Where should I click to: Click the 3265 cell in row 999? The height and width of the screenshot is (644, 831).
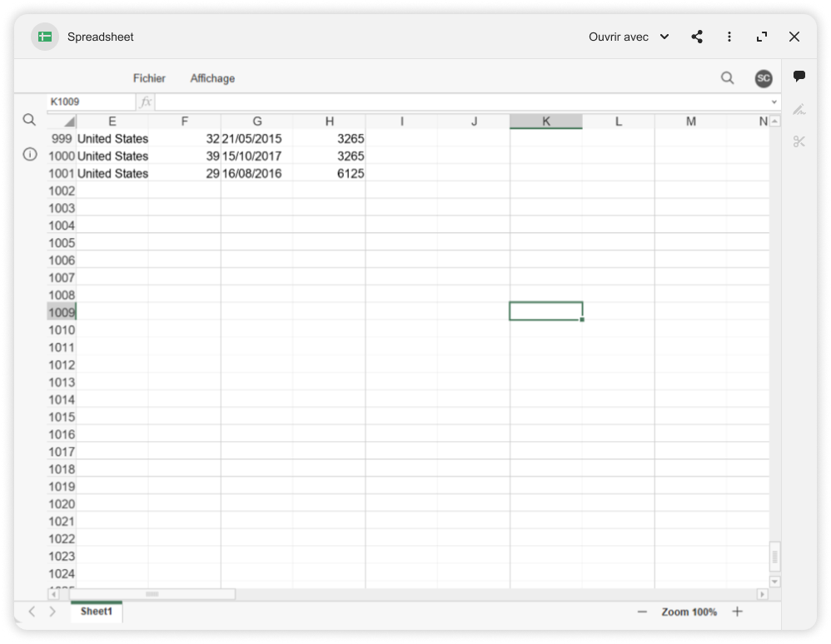coord(329,139)
